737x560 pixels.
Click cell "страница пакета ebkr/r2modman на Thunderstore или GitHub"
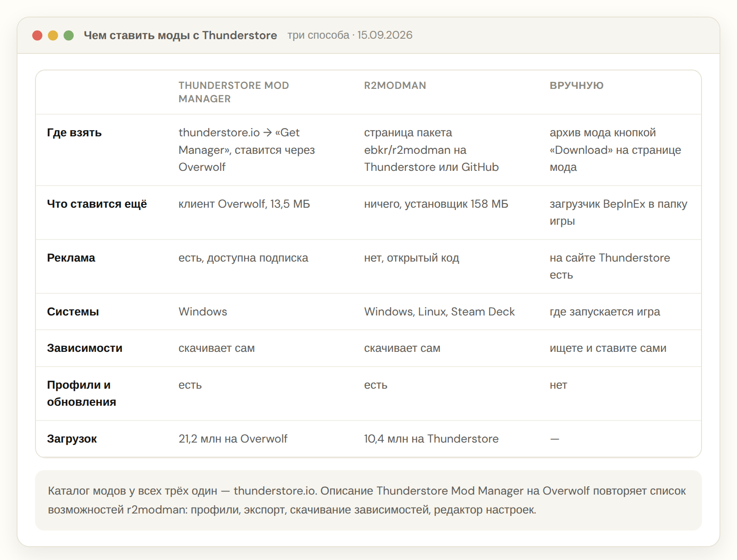coord(432,150)
